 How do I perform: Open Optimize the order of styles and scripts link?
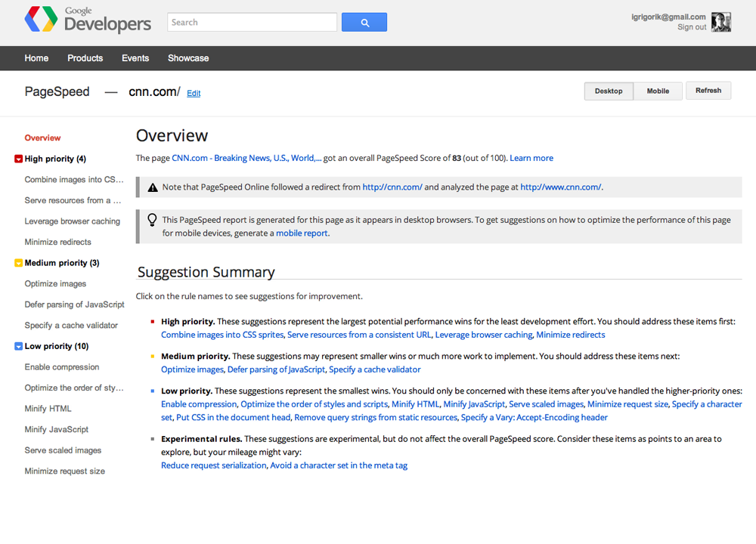[314, 404]
